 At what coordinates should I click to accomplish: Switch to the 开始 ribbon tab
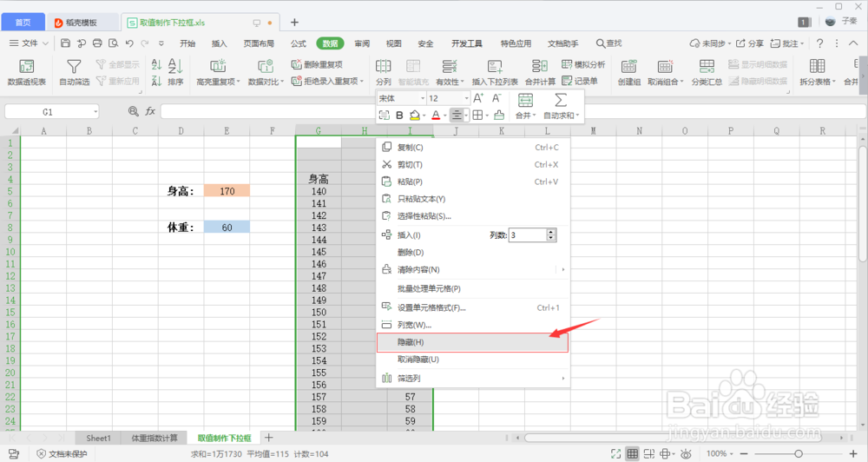(x=187, y=43)
